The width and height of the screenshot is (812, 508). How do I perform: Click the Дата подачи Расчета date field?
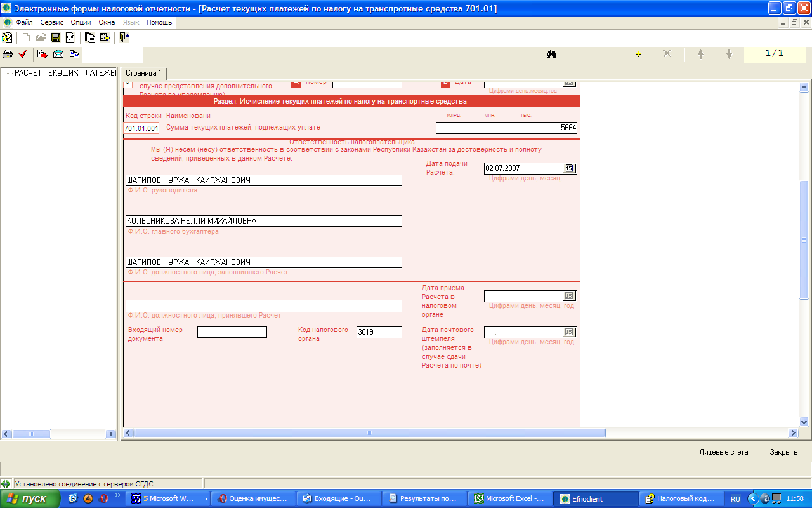523,168
